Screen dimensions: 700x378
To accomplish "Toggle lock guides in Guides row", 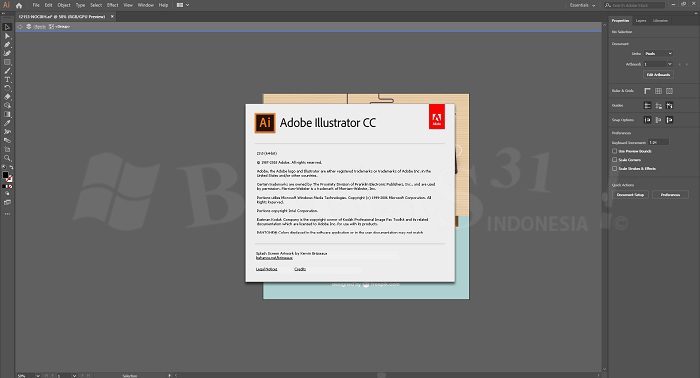I will tap(658, 105).
